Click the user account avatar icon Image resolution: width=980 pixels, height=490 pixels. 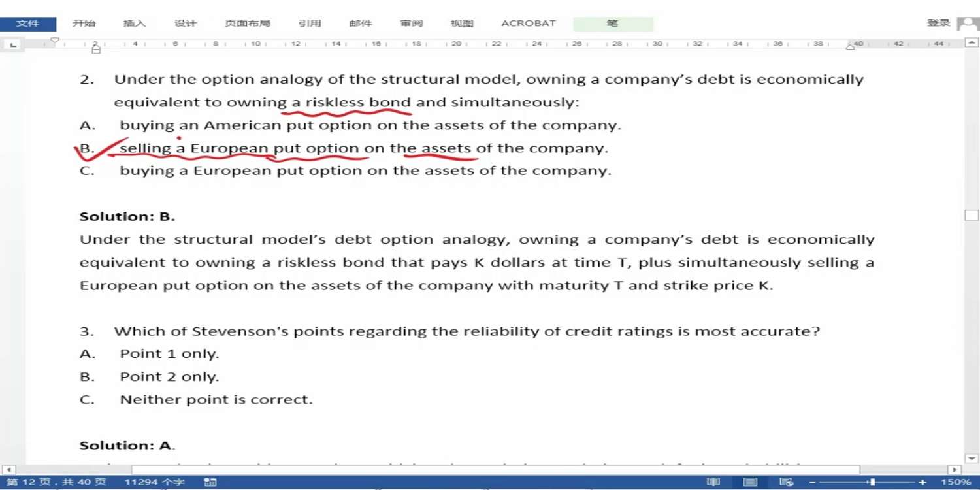[x=968, y=24]
